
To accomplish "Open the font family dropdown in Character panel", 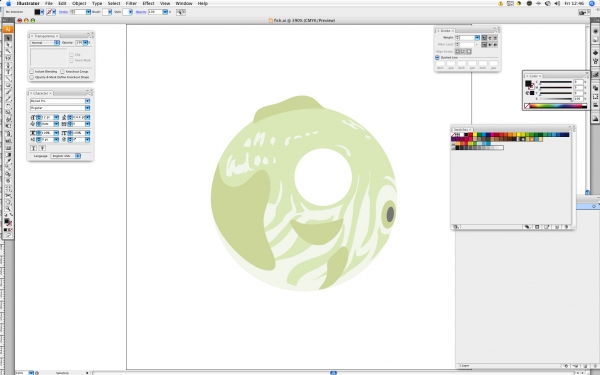I will (x=88, y=101).
